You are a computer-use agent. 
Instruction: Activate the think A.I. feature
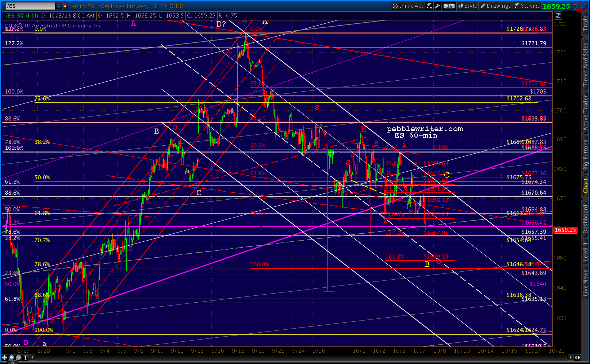click(x=407, y=5)
